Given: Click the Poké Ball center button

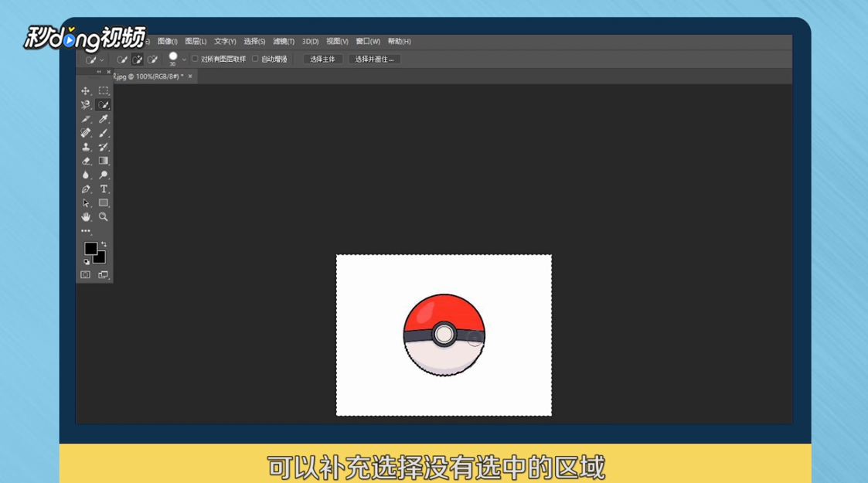Looking at the screenshot, I should click(444, 334).
